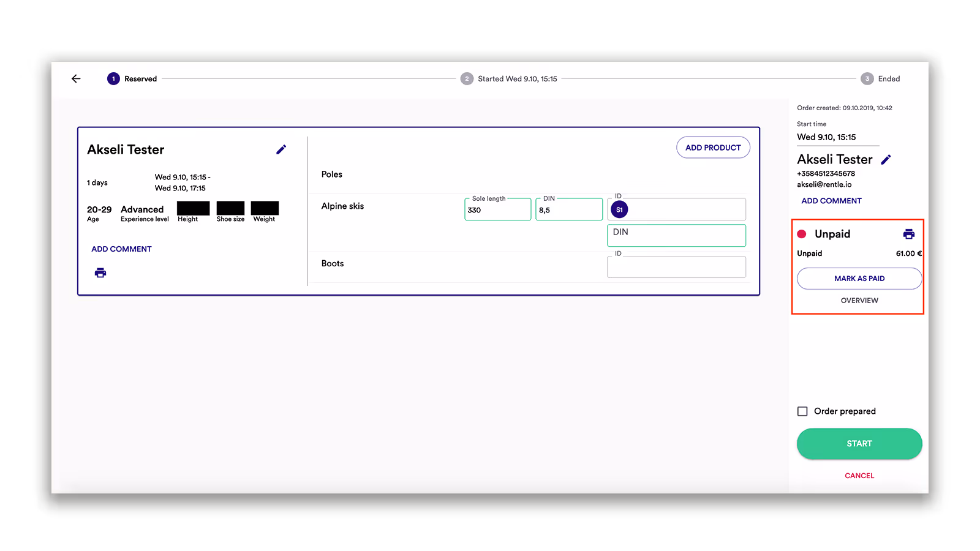Check the 'Order prepared' checkbox
The image size is (980, 551).
click(x=802, y=411)
